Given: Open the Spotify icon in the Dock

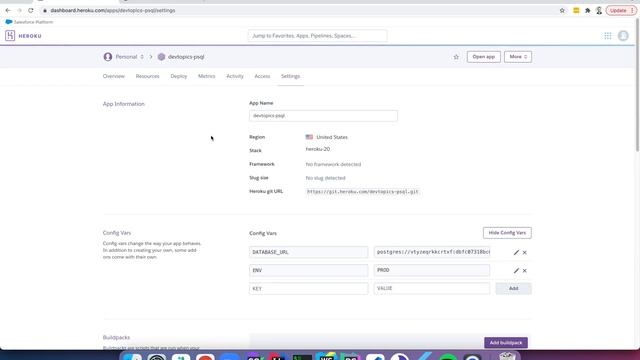Looking at the screenshot, I should click(448, 357).
